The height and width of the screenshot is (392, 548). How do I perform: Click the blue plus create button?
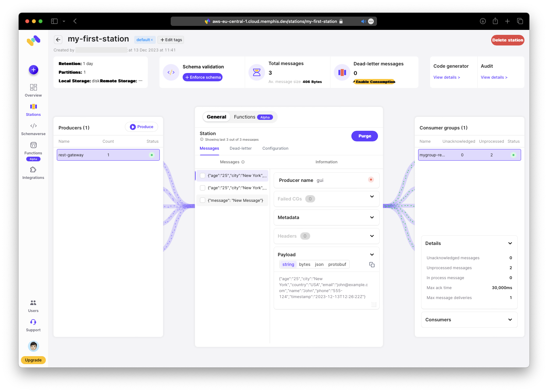coord(33,70)
